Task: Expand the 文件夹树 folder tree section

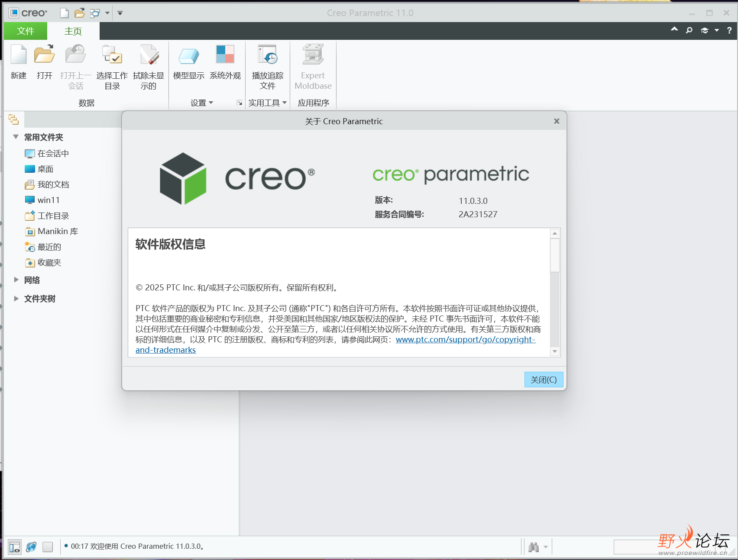Action: [16, 299]
